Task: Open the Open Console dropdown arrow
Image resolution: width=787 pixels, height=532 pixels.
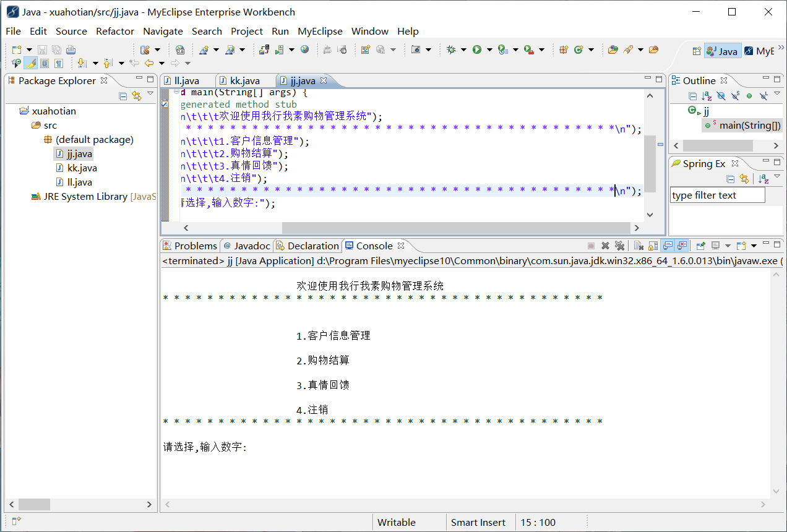Action: pos(754,246)
